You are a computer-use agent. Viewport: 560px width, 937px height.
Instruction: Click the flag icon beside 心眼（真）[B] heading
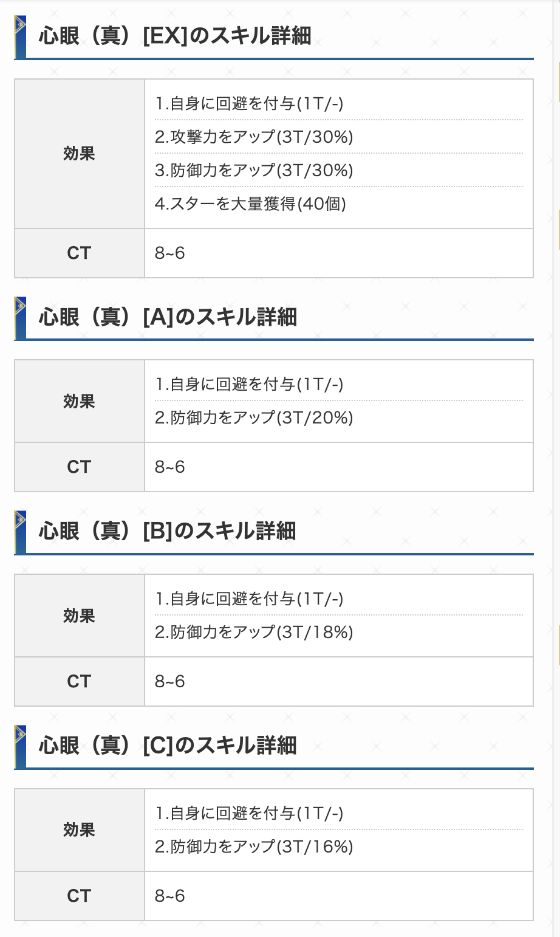coord(20,532)
